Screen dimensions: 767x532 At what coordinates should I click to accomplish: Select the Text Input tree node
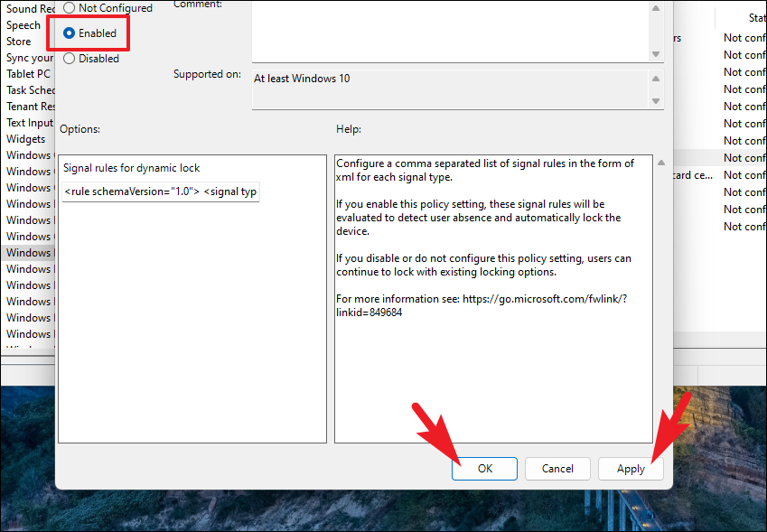pos(29,122)
